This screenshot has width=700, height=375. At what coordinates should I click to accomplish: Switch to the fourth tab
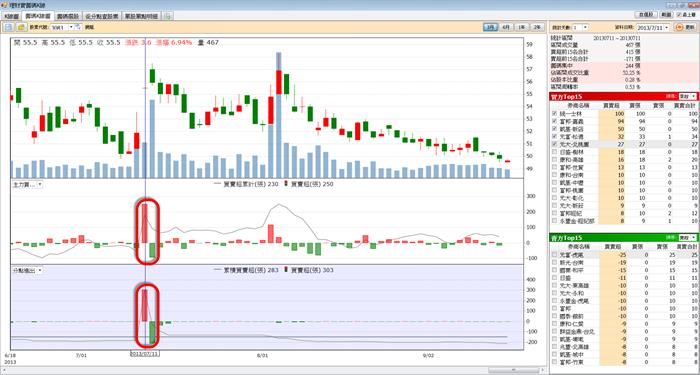tap(101, 16)
